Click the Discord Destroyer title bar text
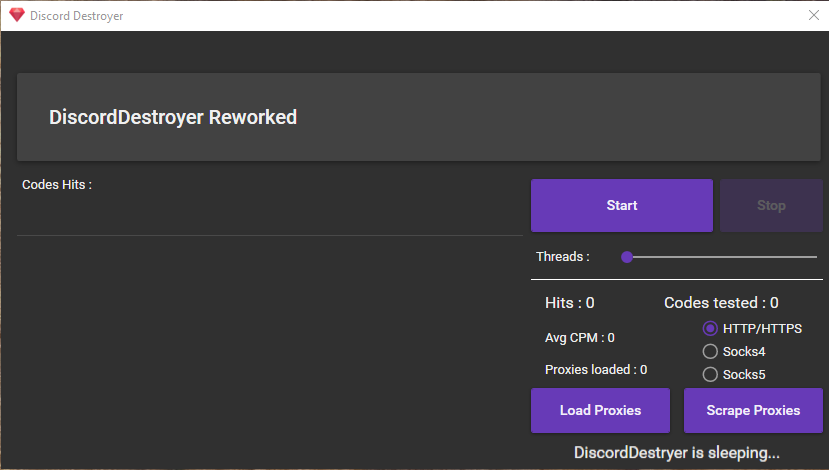The image size is (829, 470). [x=77, y=16]
